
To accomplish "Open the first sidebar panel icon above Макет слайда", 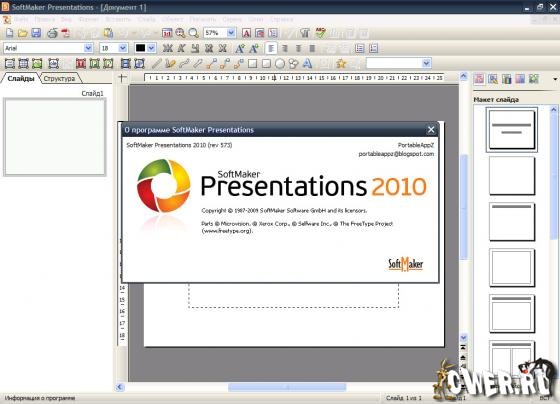I will [479, 79].
